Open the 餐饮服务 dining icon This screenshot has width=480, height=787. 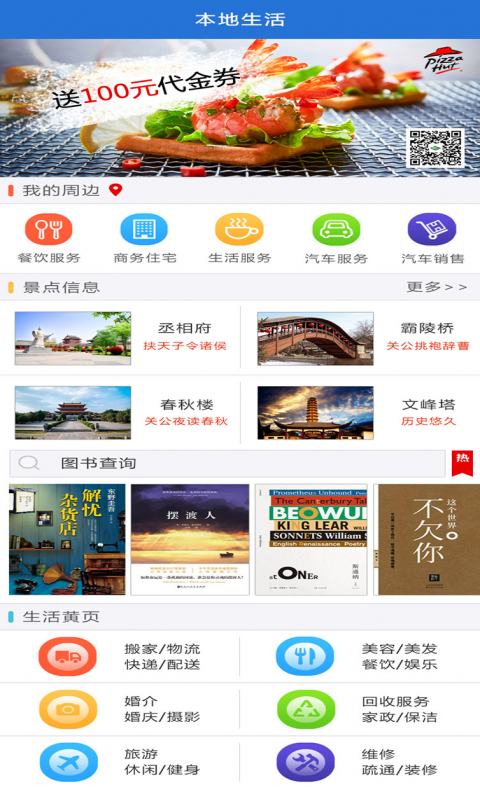click(x=49, y=229)
